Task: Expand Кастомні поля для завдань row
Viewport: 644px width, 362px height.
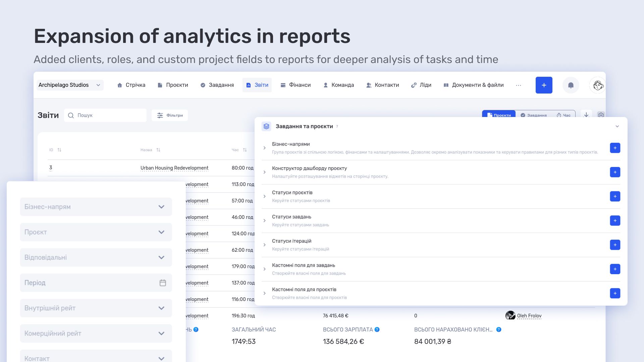Action: pos(265,269)
